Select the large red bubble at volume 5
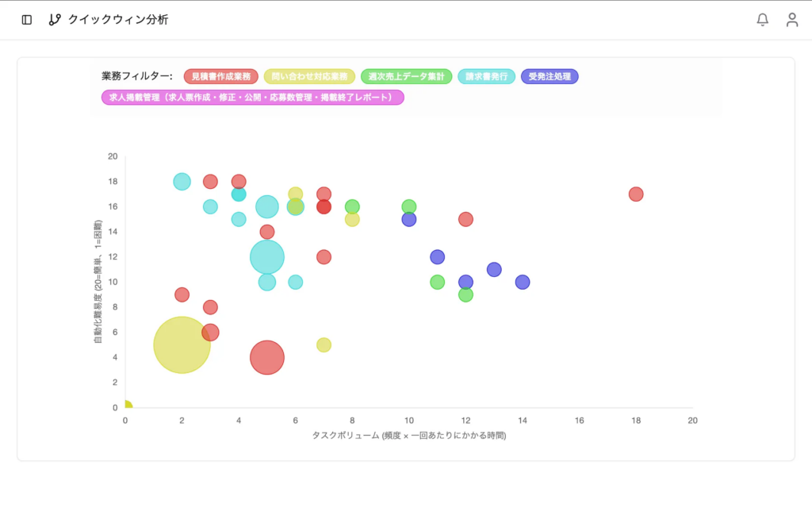The height and width of the screenshot is (508, 812). 267,357
